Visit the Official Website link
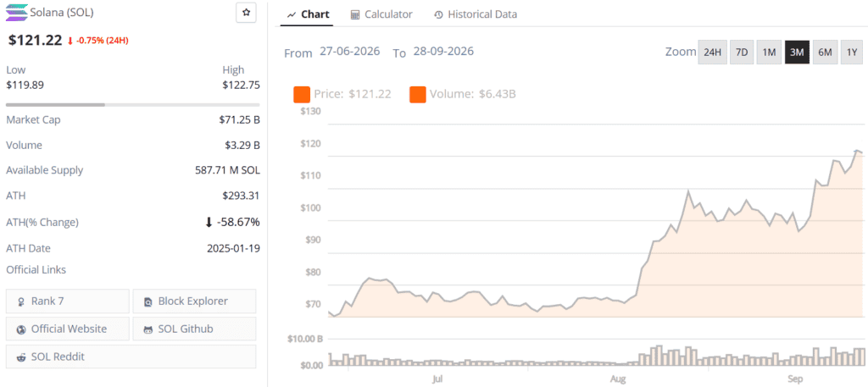The height and width of the screenshot is (387, 868). point(68,329)
